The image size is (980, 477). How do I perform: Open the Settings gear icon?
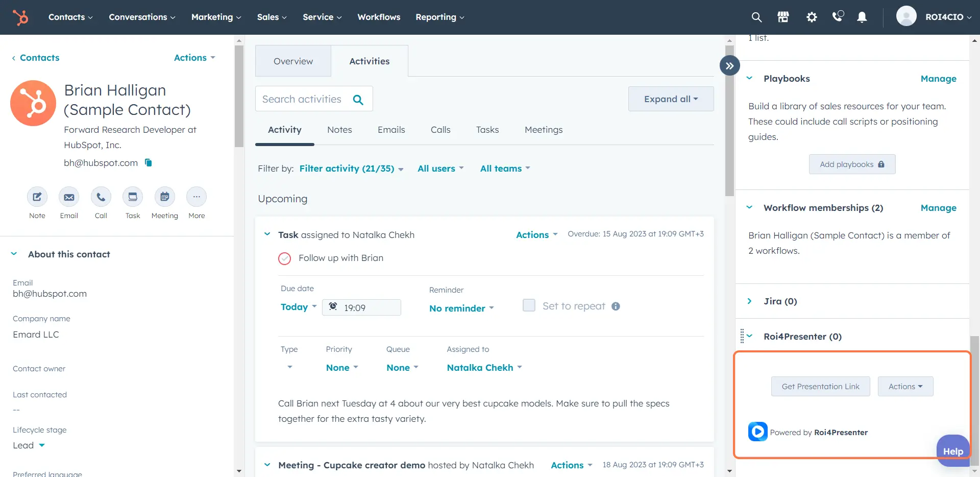click(811, 17)
